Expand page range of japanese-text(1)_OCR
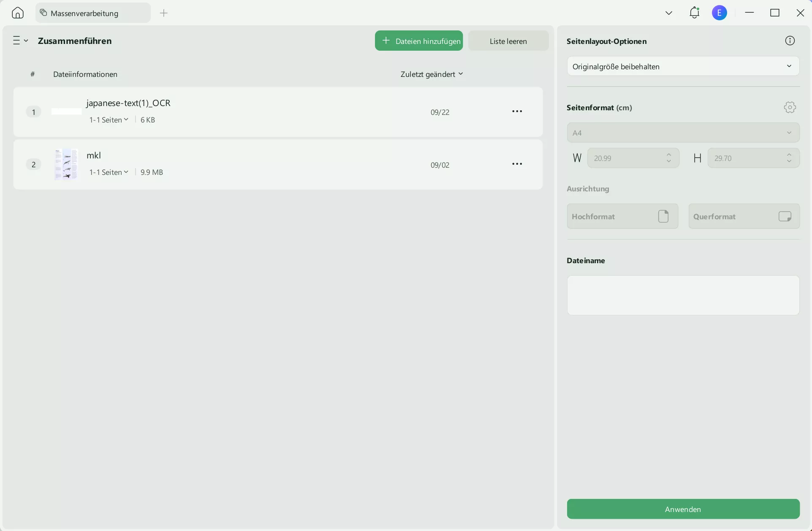812x531 pixels. pyautogui.click(x=109, y=120)
